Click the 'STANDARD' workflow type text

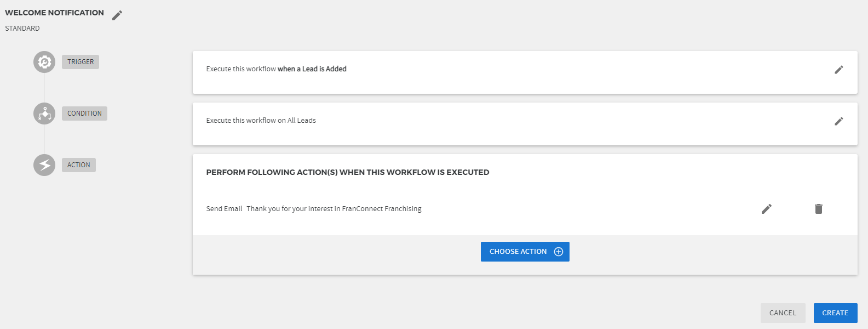pos(22,29)
